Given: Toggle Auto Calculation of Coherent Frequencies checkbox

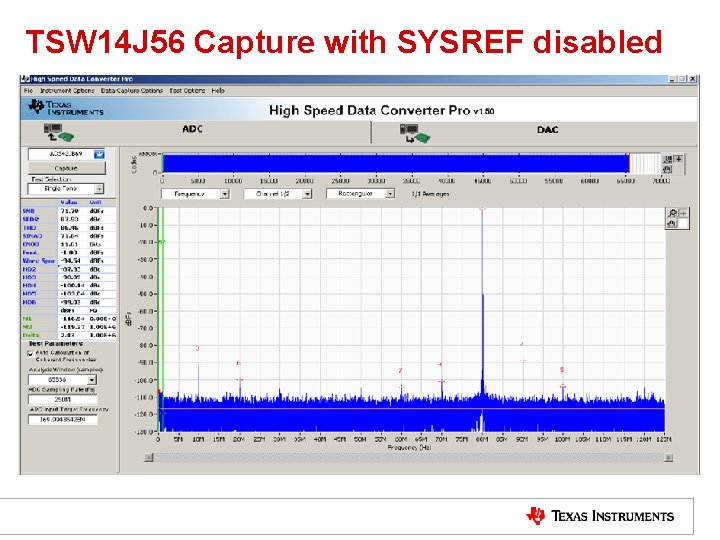Looking at the screenshot, I should [30, 353].
